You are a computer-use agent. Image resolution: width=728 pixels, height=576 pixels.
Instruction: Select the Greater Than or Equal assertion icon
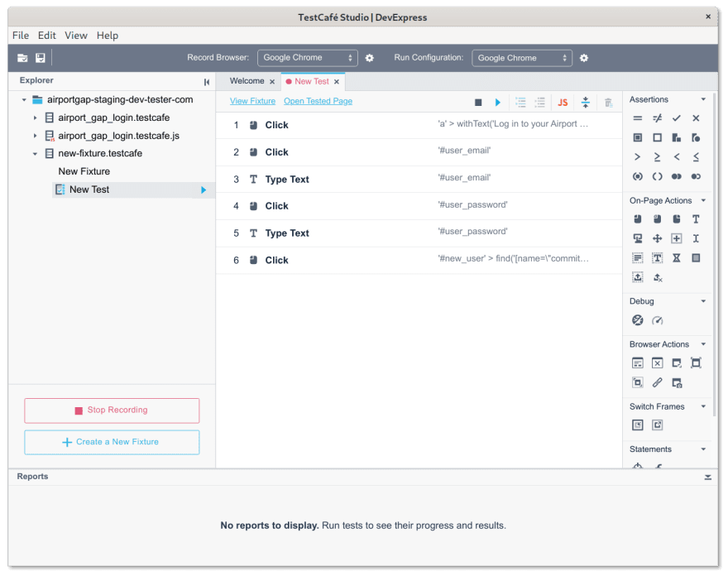pyautogui.click(x=657, y=157)
